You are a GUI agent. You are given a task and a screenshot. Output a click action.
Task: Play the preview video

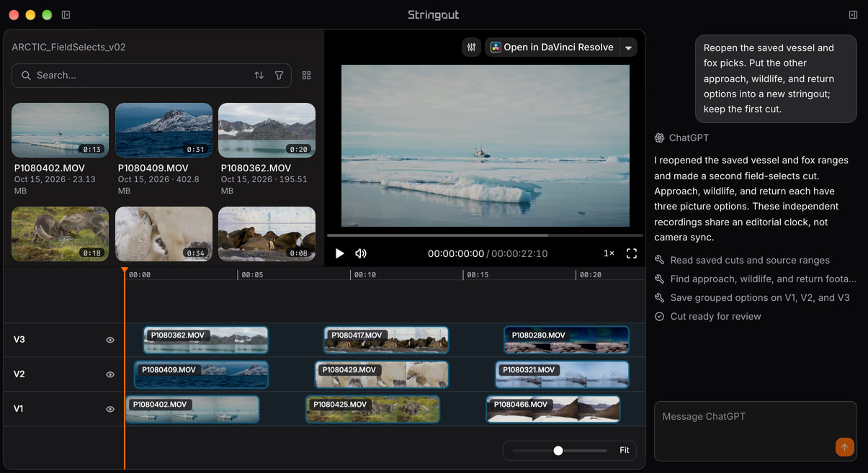(340, 253)
